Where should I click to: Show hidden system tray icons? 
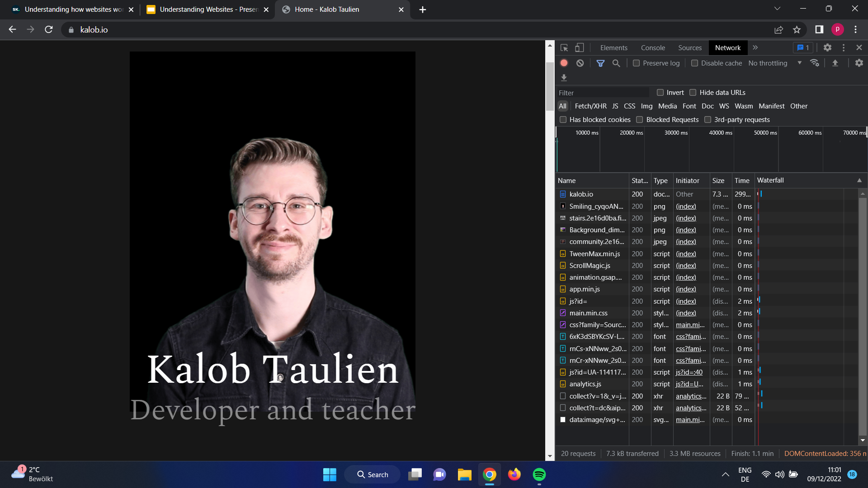(725, 474)
